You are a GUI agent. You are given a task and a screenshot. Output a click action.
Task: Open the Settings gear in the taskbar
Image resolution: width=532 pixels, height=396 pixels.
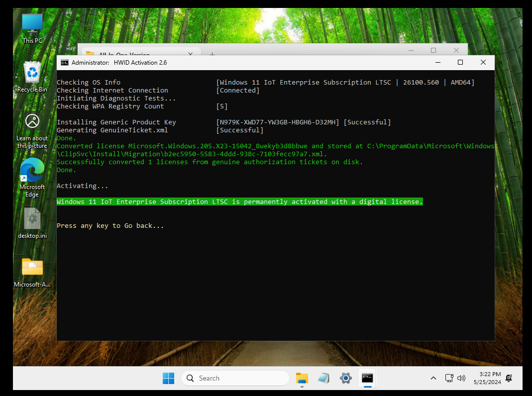pyautogui.click(x=346, y=378)
